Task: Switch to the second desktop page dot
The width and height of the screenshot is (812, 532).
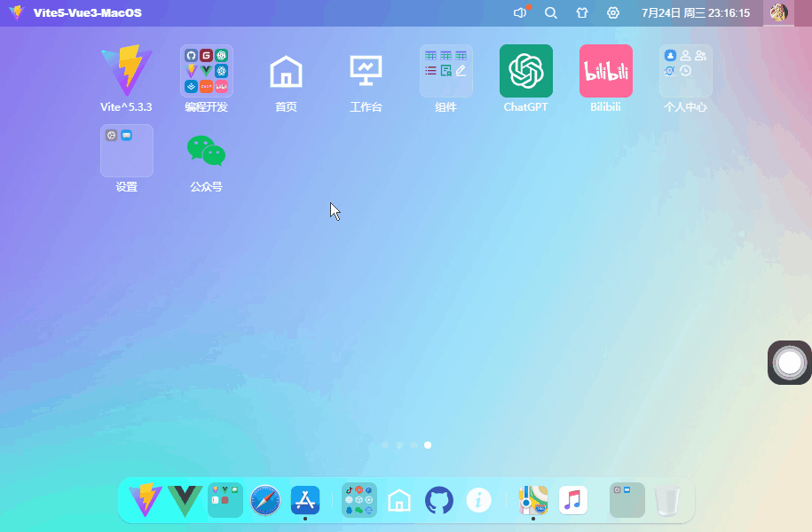Action: (399, 445)
